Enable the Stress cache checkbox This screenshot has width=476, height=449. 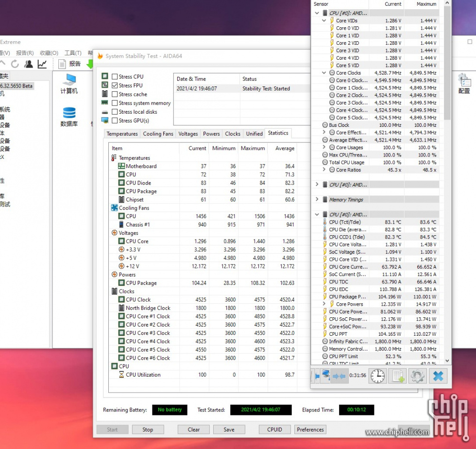tap(115, 94)
